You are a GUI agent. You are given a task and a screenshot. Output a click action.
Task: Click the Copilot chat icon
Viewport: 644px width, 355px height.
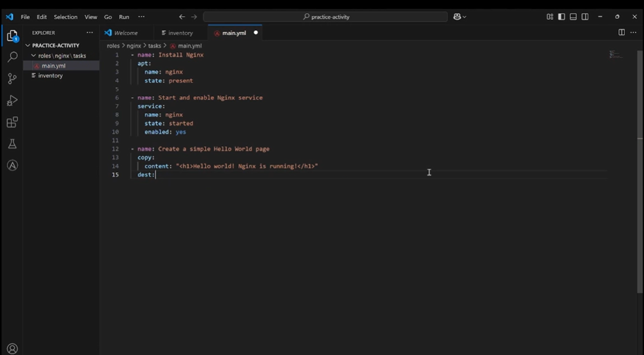[457, 17]
